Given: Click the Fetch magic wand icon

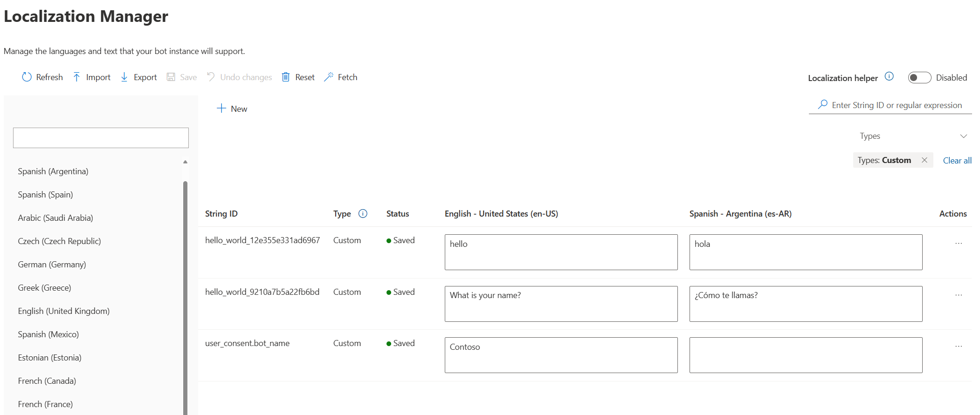Looking at the screenshot, I should tap(329, 77).
